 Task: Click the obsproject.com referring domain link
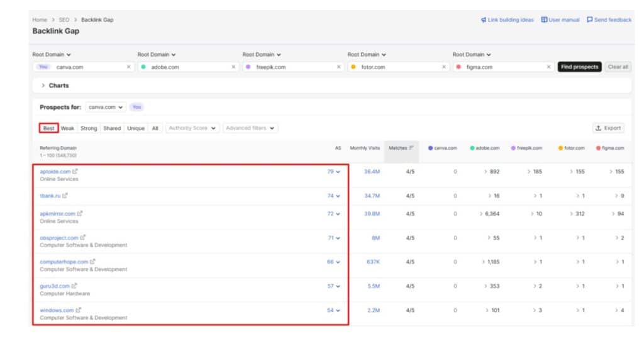pos(59,238)
